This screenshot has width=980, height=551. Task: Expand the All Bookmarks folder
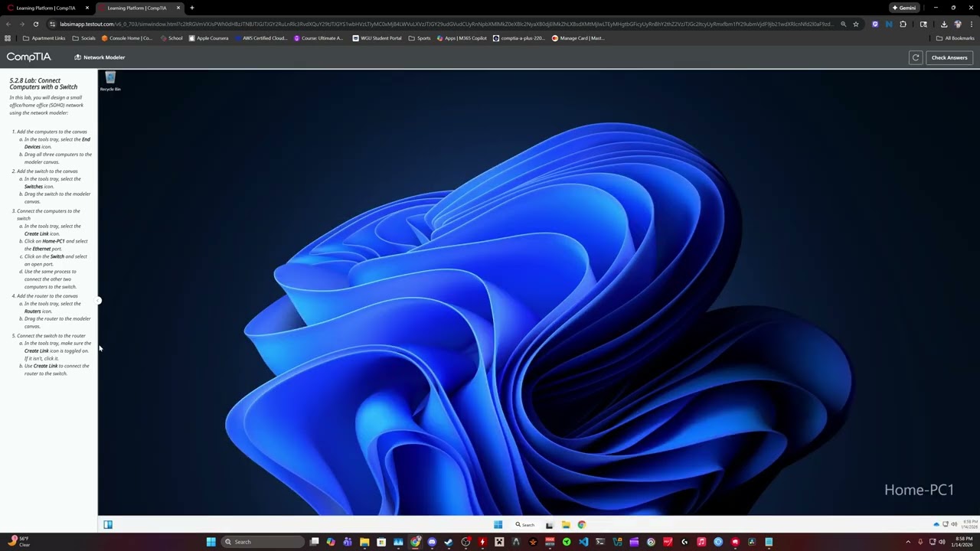(955, 38)
